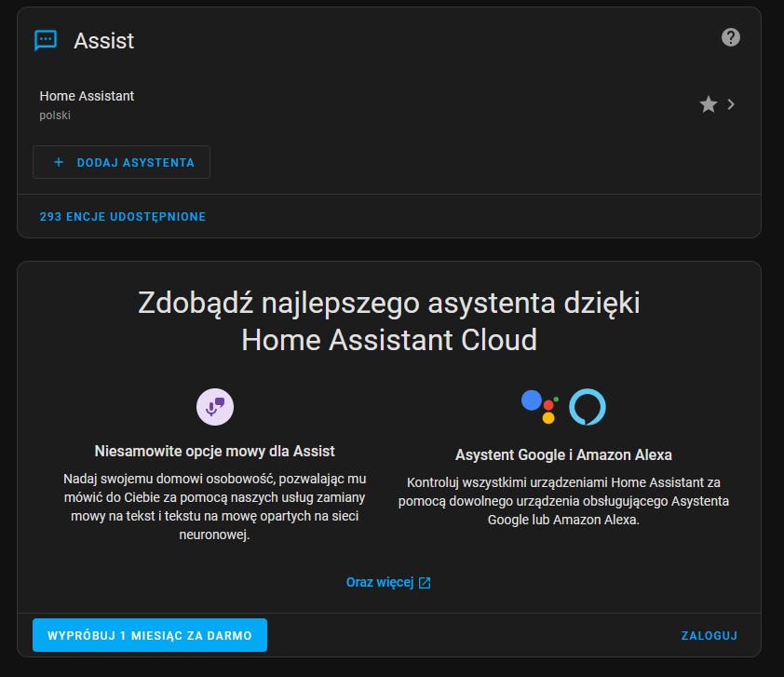The height and width of the screenshot is (677, 784).
Task: Open the help question mark icon
Action: [x=731, y=37]
